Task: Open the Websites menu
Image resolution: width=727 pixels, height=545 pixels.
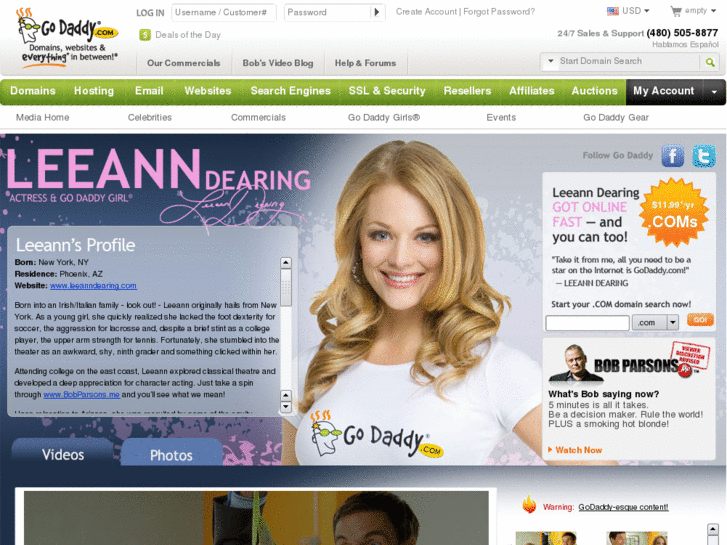Action: click(x=208, y=91)
